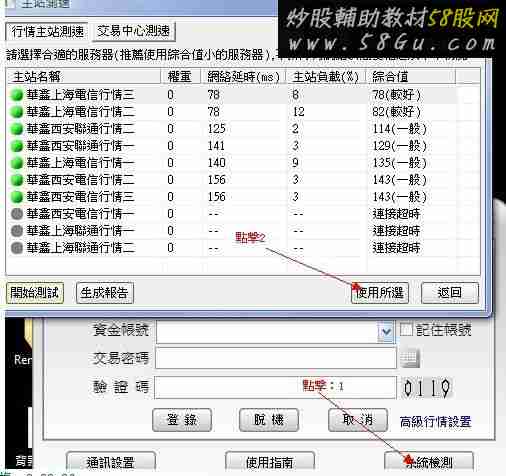
Task: Focus the 交易密碼 input field
Action: coord(276,358)
